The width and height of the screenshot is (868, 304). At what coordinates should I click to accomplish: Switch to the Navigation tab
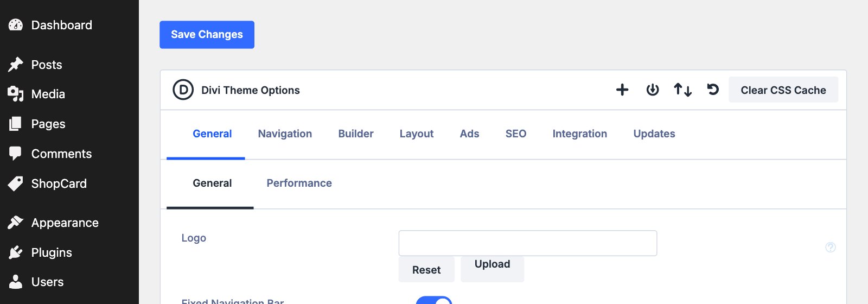coord(285,134)
